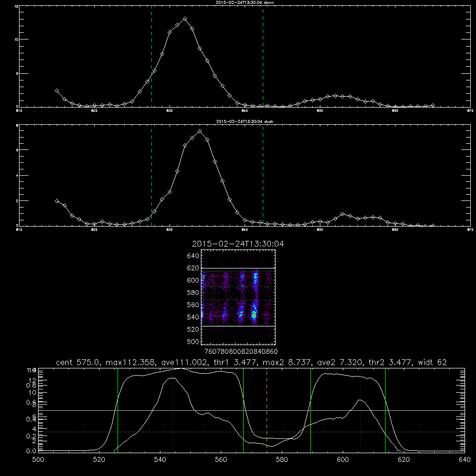
Task: Click the brightest hotspot in the spectral image
Action: [x=254, y=316]
